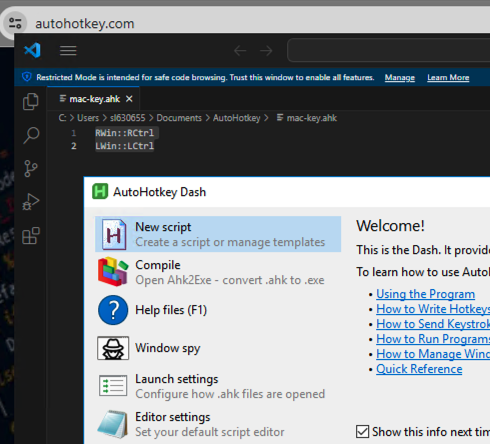Click the AutoHotkey breadcrumb segment
Image resolution: width=490 pixels, height=444 pixels.
coord(237,118)
